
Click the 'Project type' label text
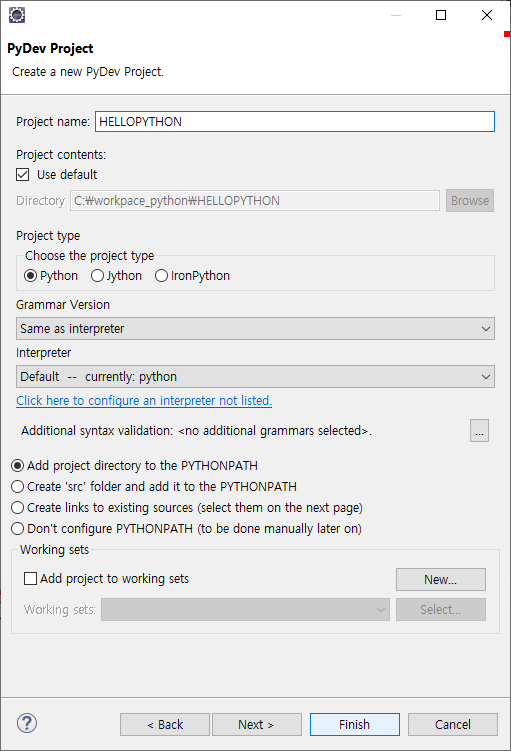click(48, 236)
